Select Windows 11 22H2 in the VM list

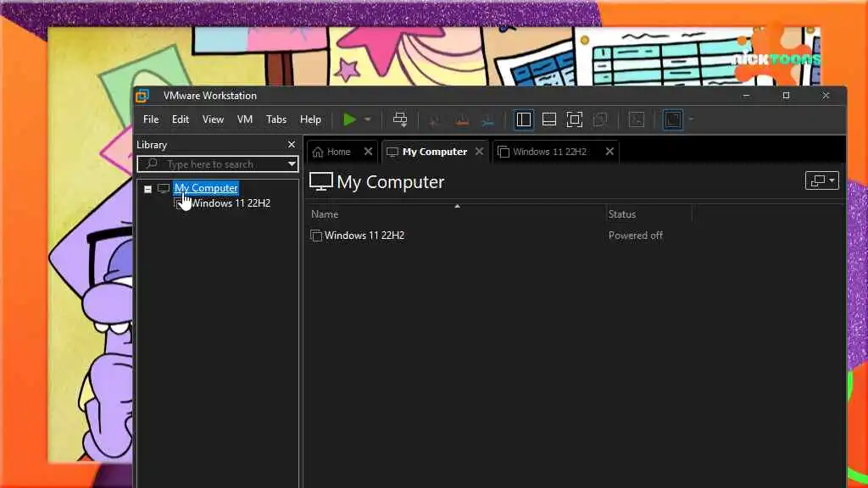[x=364, y=236]
